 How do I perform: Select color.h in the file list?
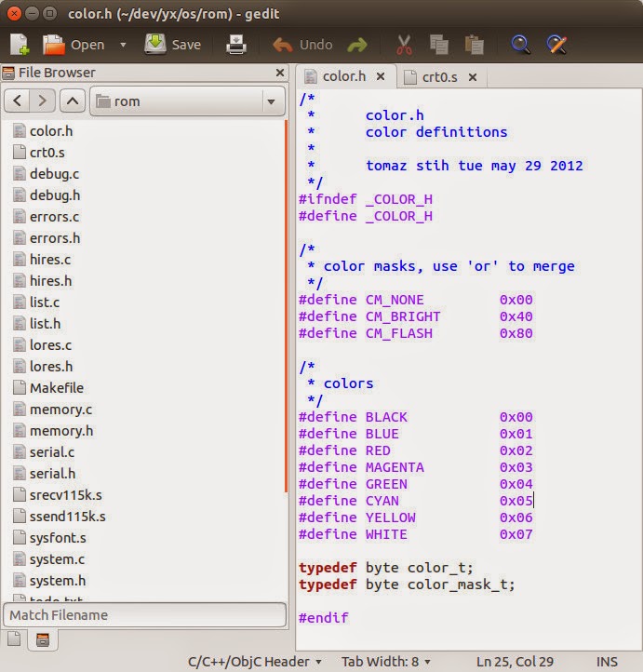[x=43, y=130]
